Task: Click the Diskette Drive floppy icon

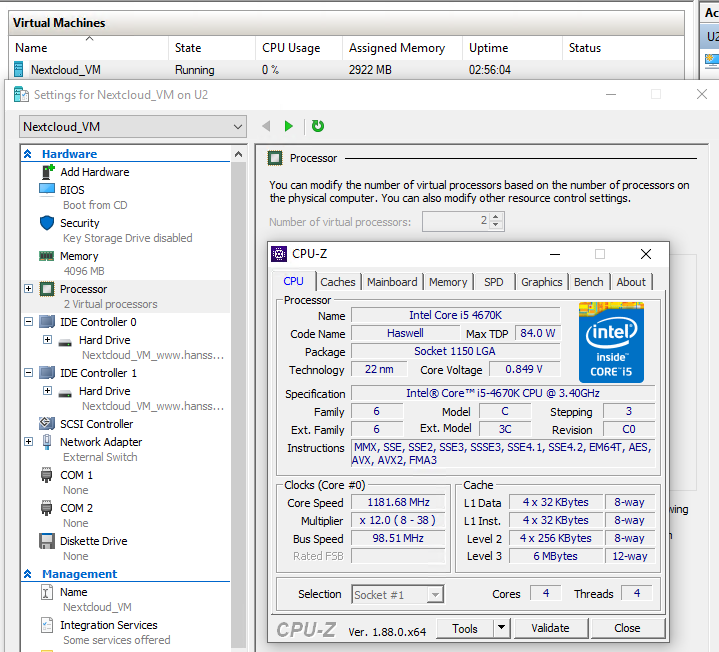Action: (x=47, y=541)
